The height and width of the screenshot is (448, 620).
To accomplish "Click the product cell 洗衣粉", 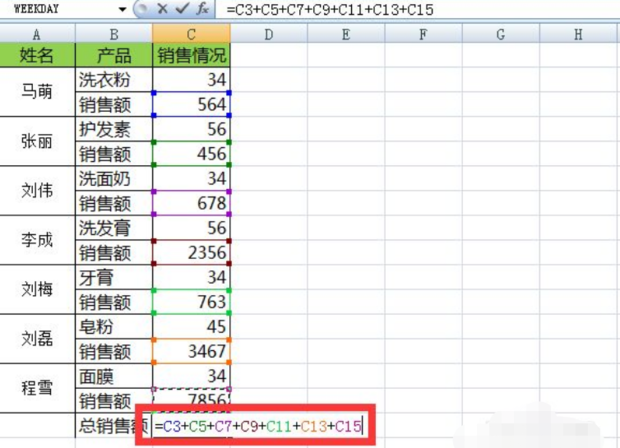I will coord(114,80).
